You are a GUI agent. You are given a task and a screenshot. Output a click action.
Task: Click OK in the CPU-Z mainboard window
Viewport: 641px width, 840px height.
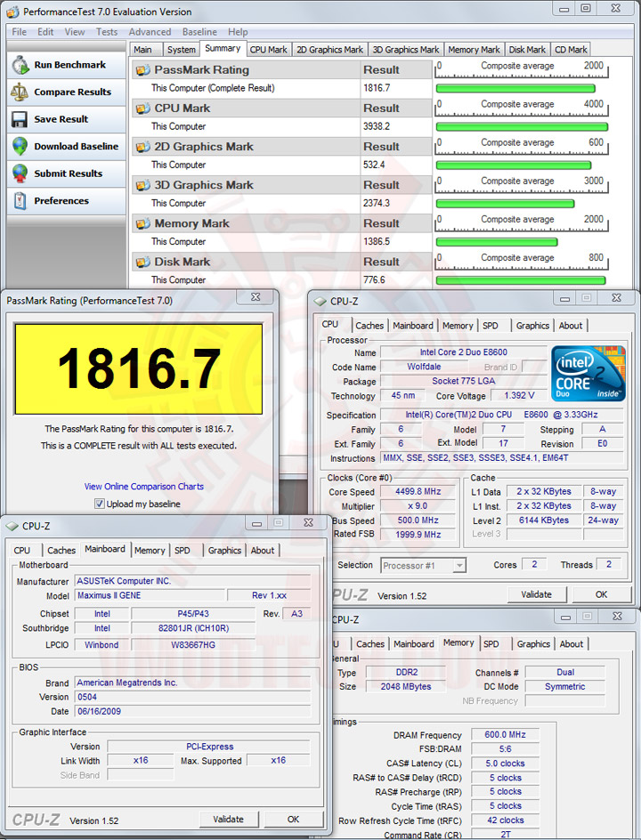[x=293, y=820]
